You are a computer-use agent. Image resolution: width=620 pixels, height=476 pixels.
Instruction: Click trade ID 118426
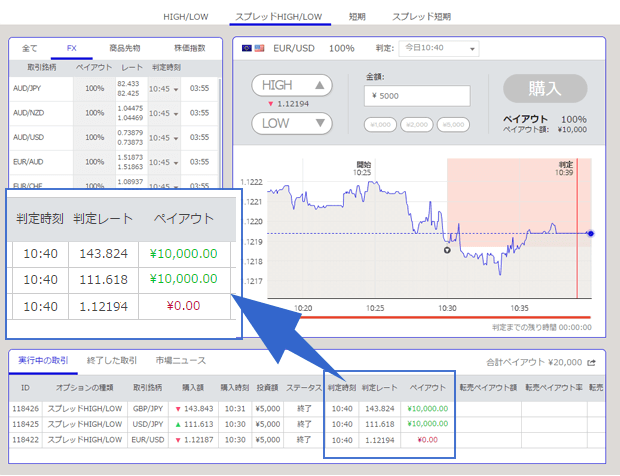[x=25, y=409]
